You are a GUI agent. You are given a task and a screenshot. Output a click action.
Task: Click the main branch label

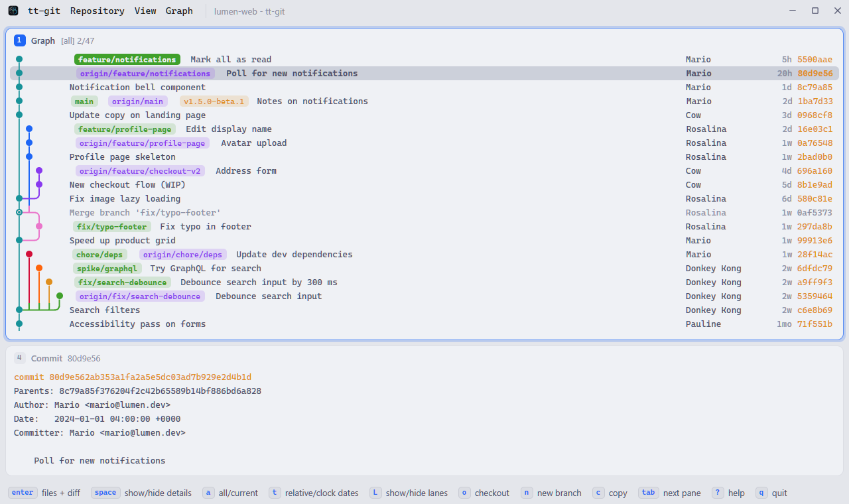click(x=84, y=101)
